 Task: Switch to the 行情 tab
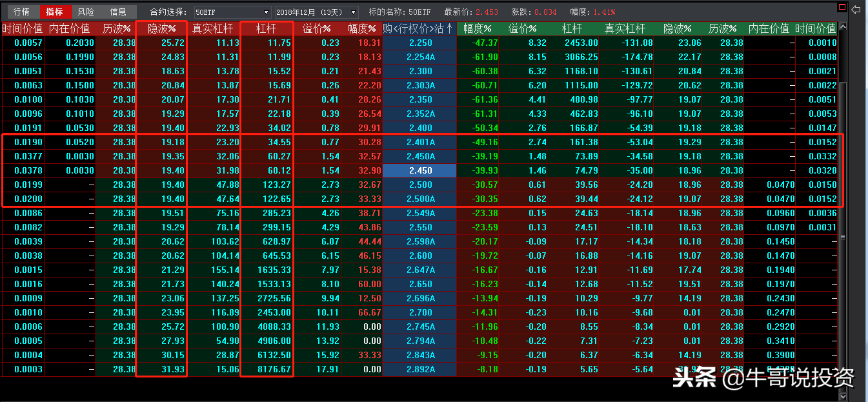tap(21, 12)
